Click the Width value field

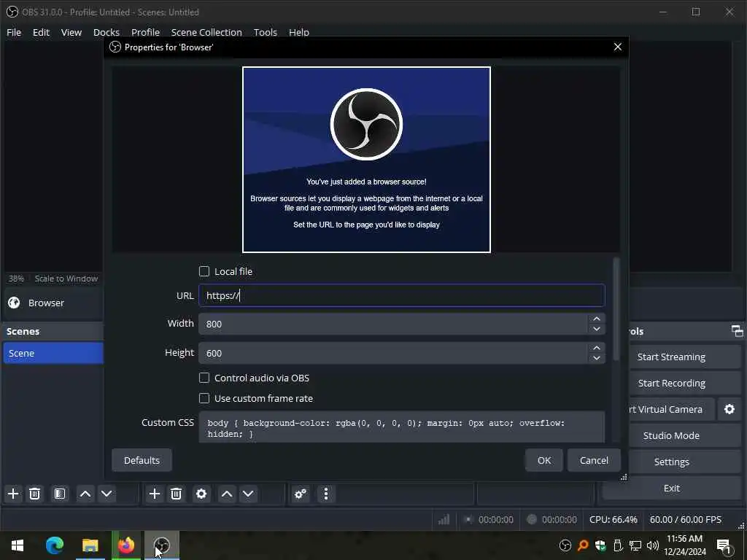pyautogui.click(x=393, y=324)
